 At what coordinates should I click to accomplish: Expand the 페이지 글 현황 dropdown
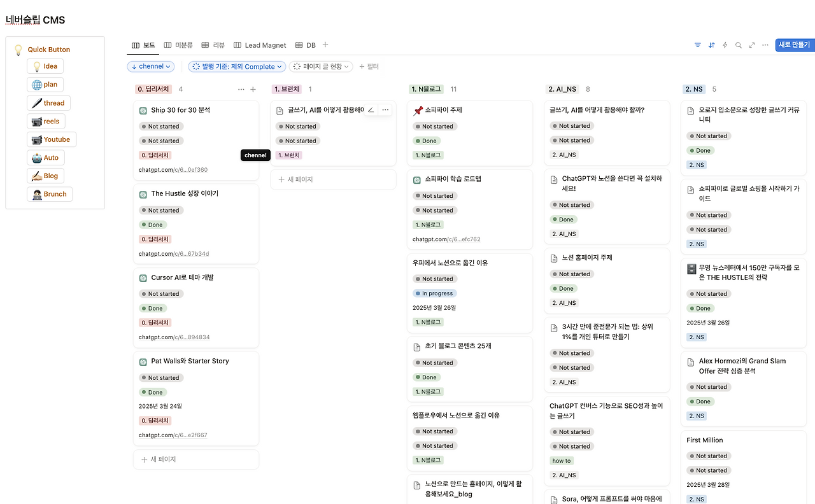(321, 66)
